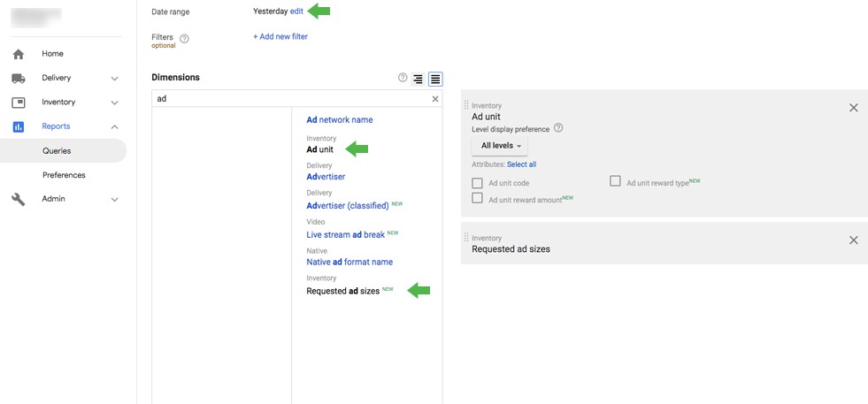This screenshot has height=404, width=868.
Task: Click the Admin wrench icon
Action: pos(19,199)
